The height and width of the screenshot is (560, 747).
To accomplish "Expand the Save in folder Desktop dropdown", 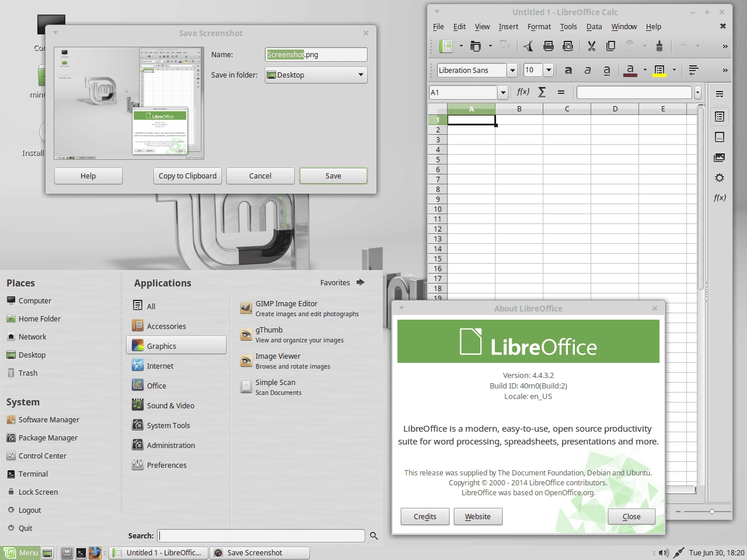I will click(316, 75).
